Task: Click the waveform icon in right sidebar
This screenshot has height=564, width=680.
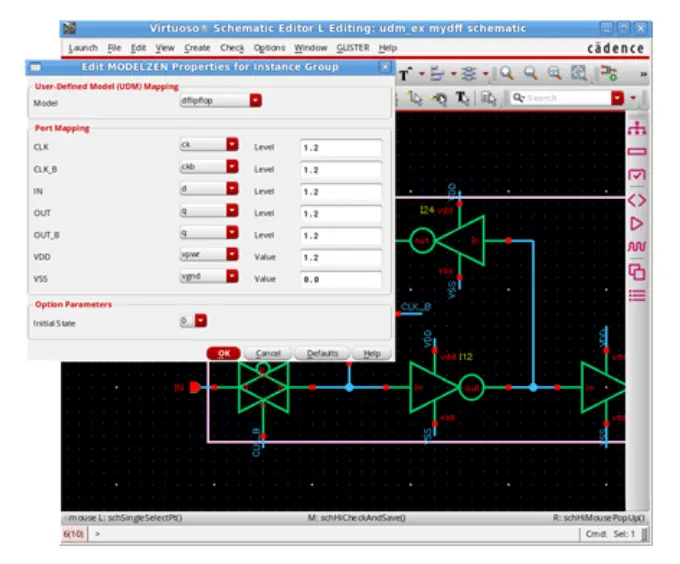Action: click(637, 247)
